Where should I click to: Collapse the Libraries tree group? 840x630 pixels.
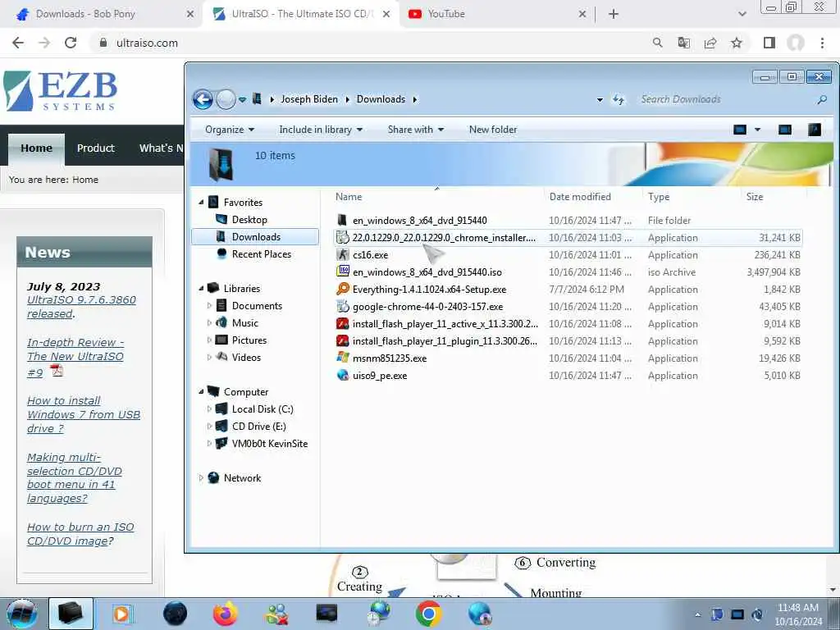(x=202, y=288)
